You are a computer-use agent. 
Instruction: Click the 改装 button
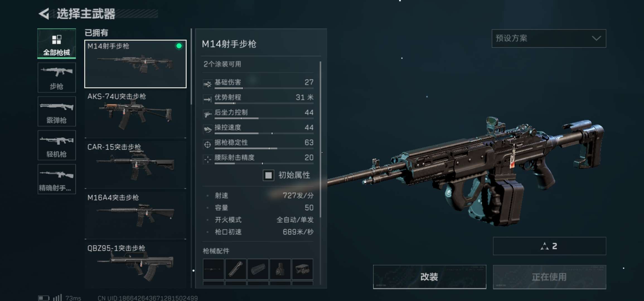click(x=430, y=277)
